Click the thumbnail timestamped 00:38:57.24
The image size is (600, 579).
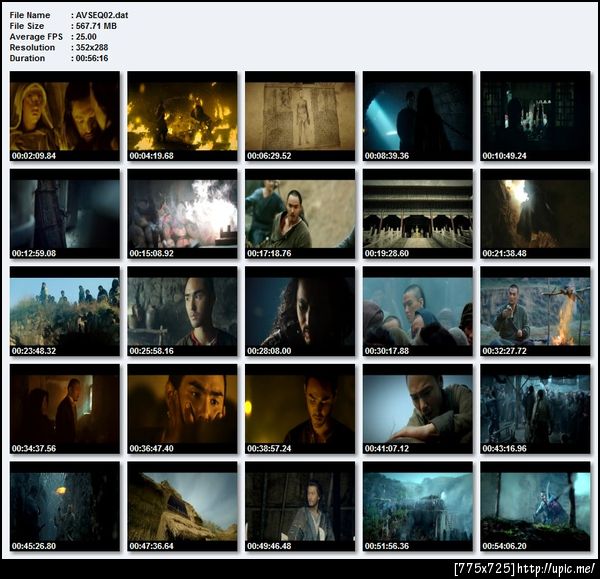[x=300, y=409]
